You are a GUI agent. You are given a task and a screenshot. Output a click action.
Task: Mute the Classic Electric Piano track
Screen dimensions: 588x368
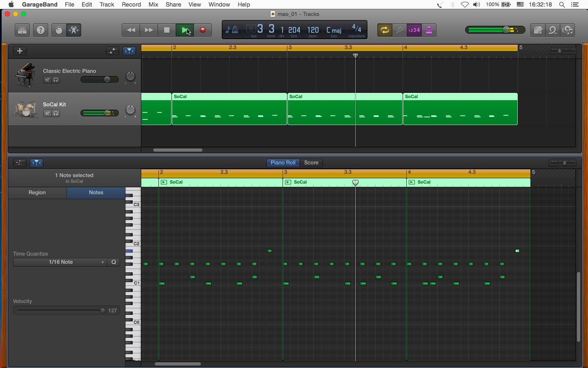coord(47,80)
